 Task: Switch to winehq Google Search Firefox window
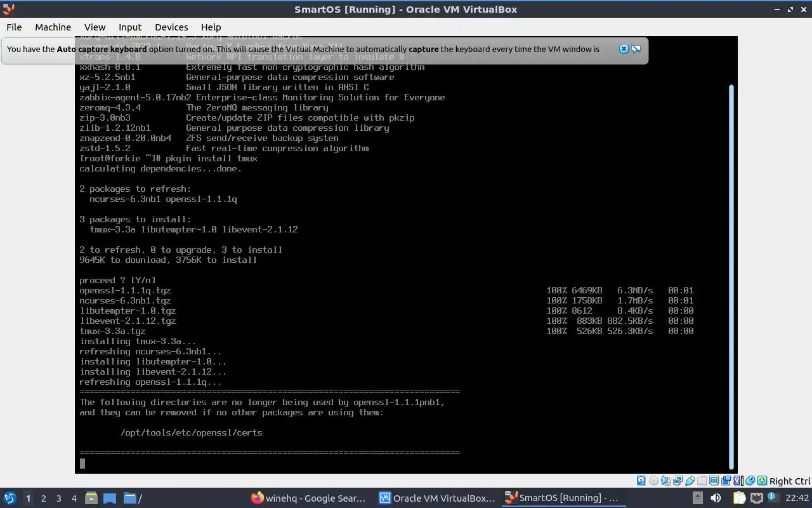coord(308,498)
